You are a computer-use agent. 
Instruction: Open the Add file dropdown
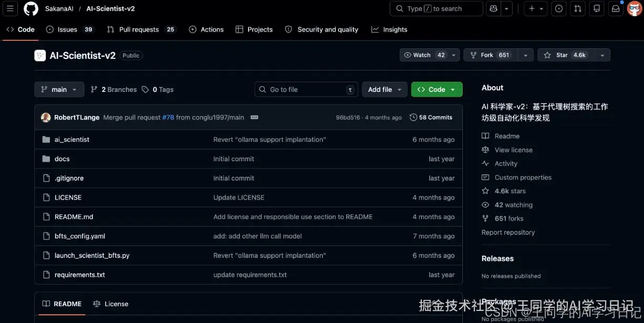click(x=385, y=90)
